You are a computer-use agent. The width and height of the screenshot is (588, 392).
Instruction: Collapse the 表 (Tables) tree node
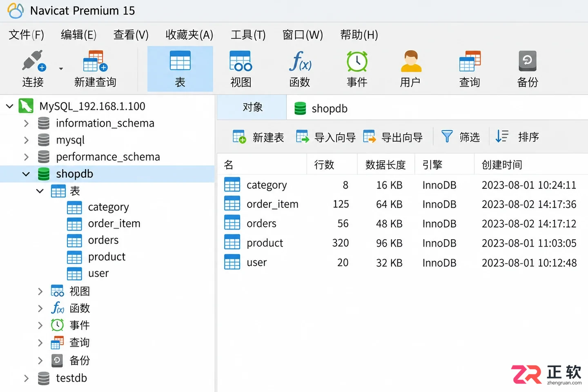(x=40, y=191)
